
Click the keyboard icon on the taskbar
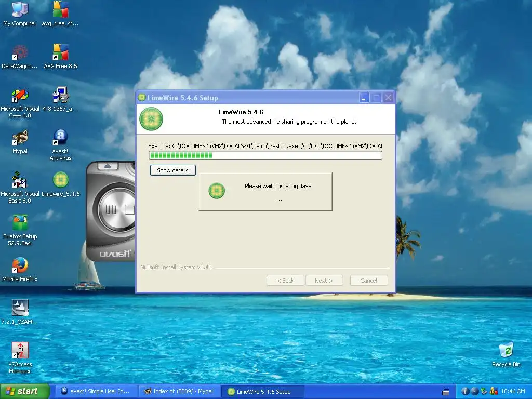point(446,392)
